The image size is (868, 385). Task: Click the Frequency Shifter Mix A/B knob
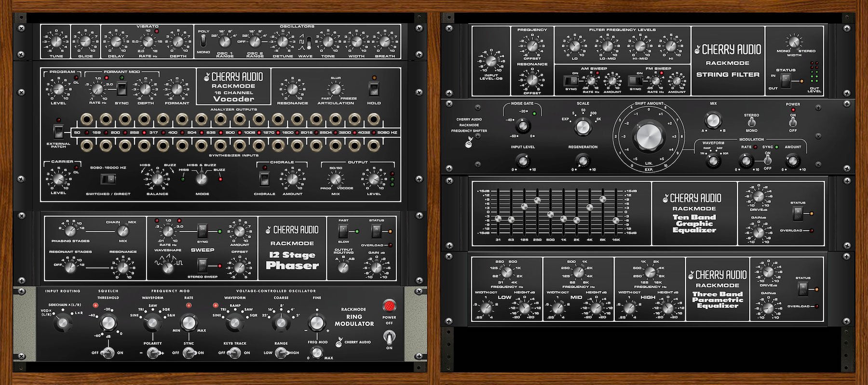click(713, 119)
